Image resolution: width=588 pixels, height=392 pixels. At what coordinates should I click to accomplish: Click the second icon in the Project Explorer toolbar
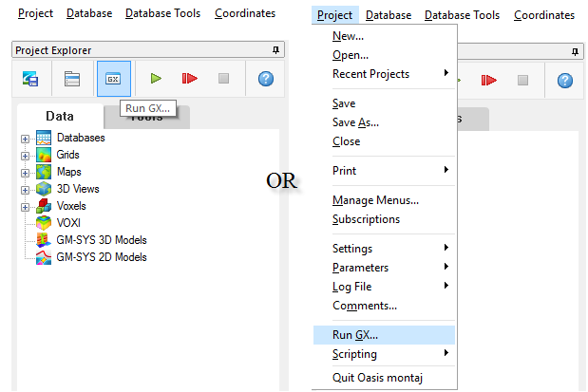(x=72, y=79)
